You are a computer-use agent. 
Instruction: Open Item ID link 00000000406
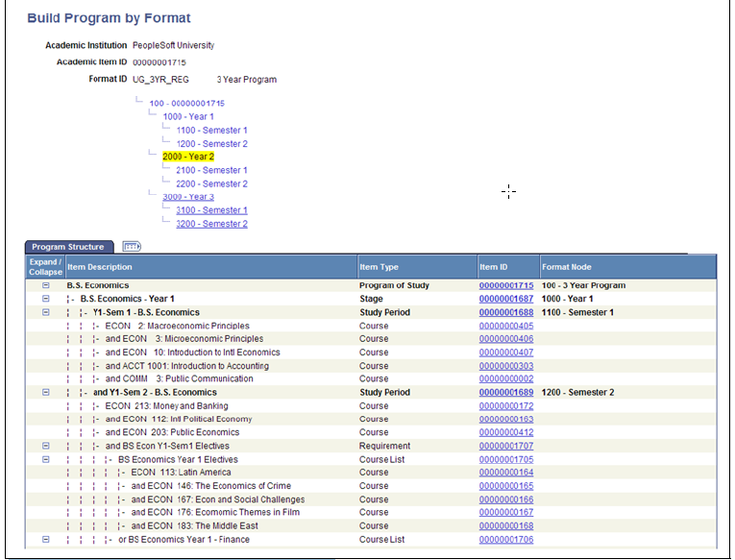[506, 339]
